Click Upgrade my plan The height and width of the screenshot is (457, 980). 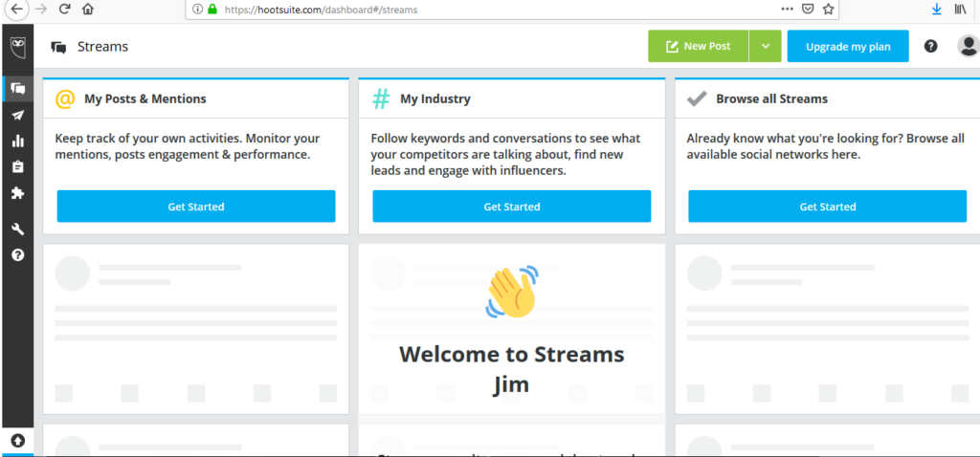tap(848, 46)
